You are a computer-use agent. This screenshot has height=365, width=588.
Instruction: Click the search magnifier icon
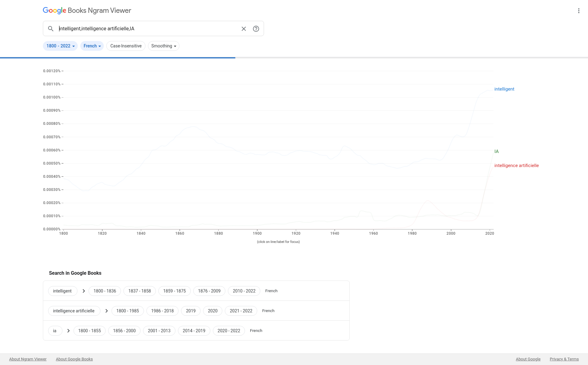[51, 29]
